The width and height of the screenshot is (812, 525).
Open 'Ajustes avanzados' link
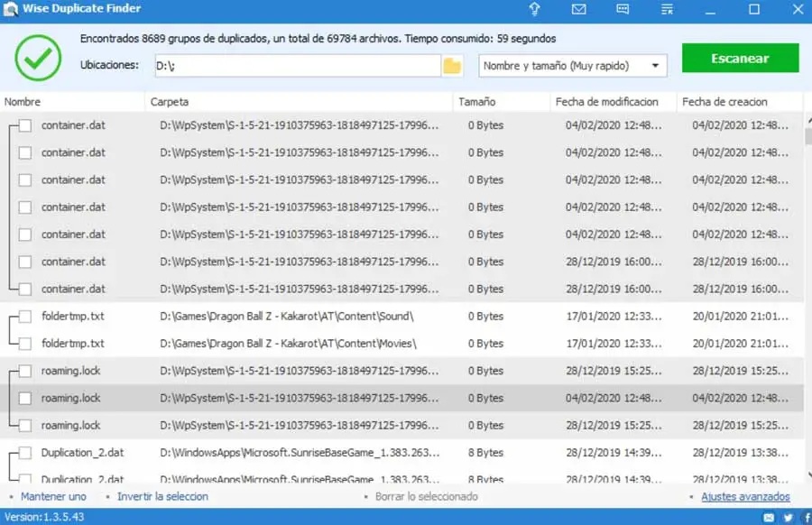click(745, 496)
